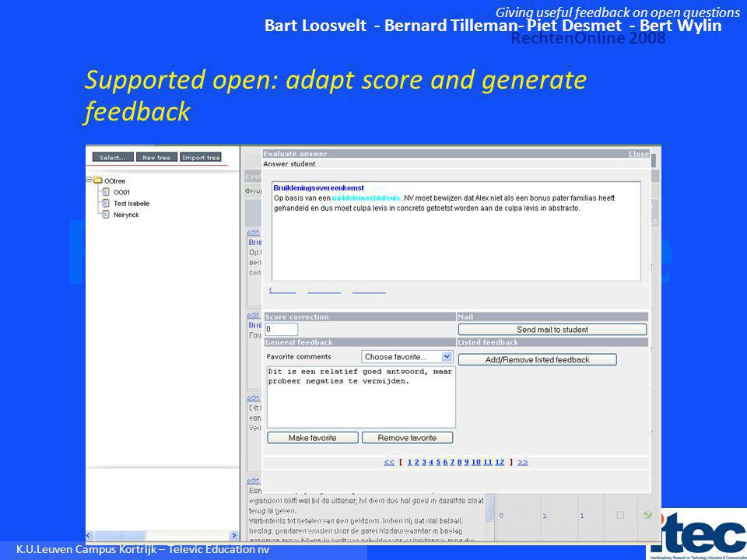Open page 8 in pagination
Viewport: 747px width, 560px height.
(460, 462)
